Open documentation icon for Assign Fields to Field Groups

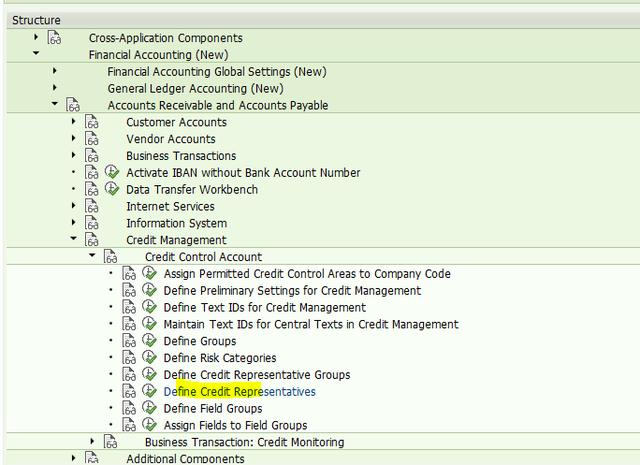pyautogui.click(x=129, y=425)
